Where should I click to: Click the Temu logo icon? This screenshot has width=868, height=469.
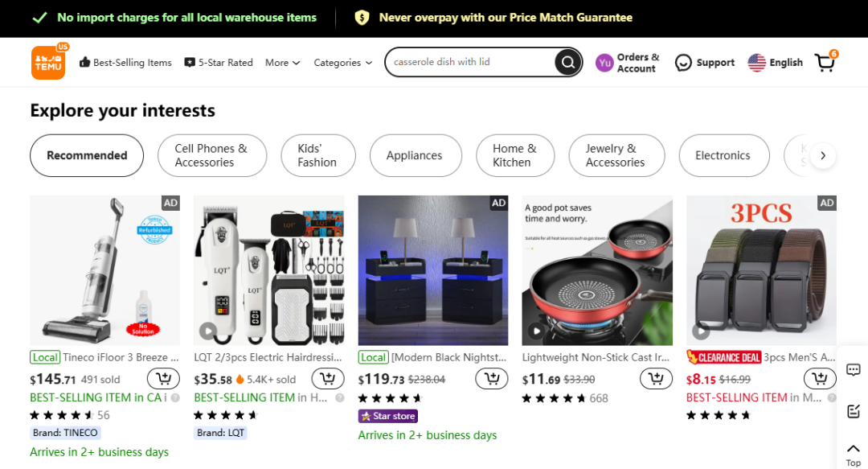point(48,62)
